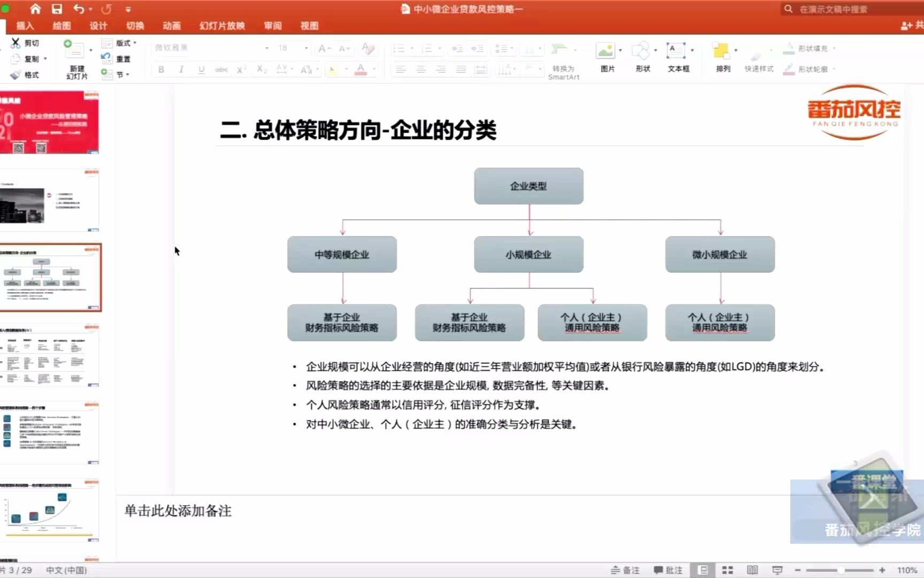
Task: Open 形状轮廓 shape outline options
Action: click(809, 69)
